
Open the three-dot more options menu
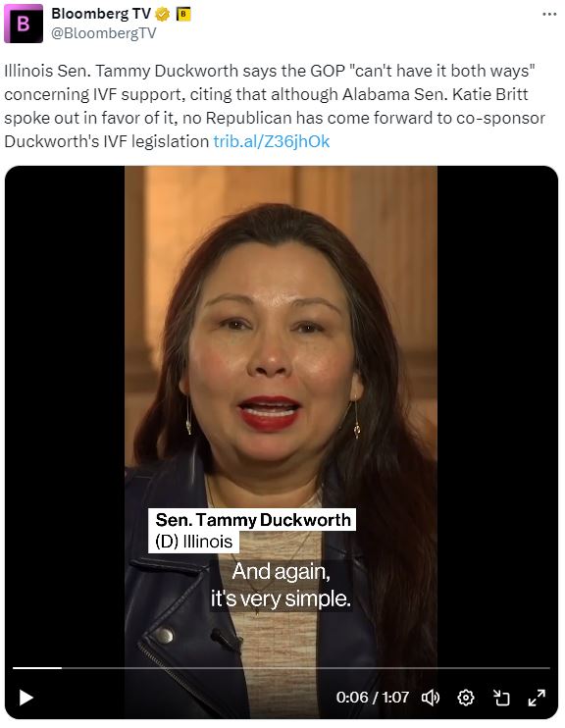549,15
